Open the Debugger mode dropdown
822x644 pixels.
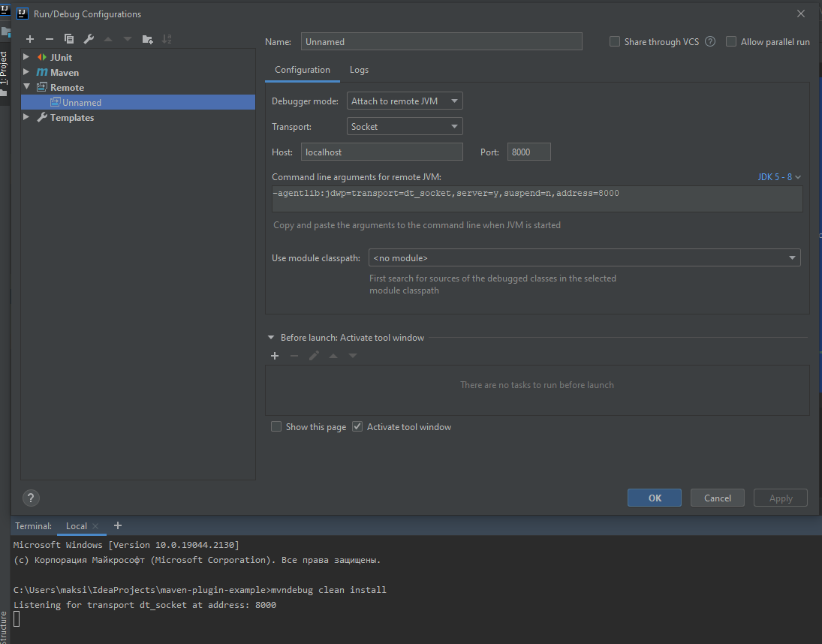tap(405, 101)
